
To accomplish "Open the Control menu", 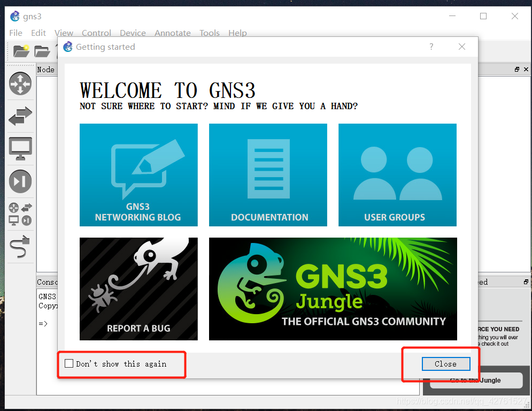I will coord(96,33).
